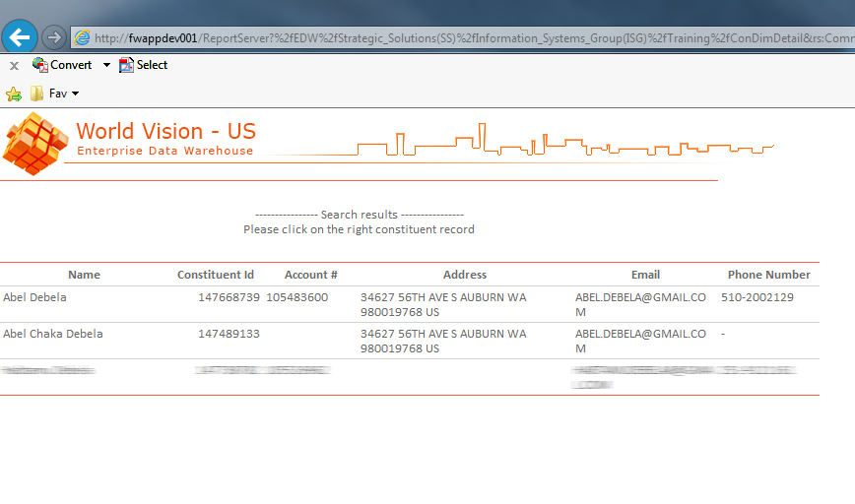Screen dimensions: 855x504
Task: Click phone number 510-2002129
Action: (757, 297)
